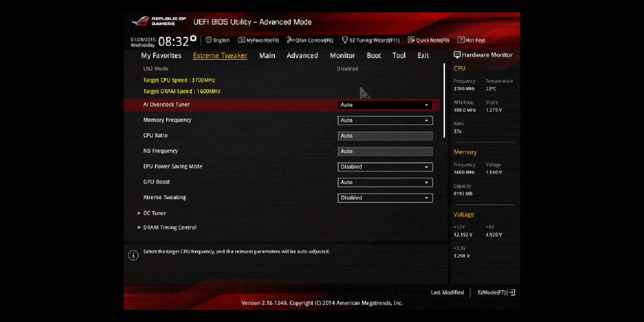Click the CPU Ratio input field
644x322 pixels.
tap(385, 136)
